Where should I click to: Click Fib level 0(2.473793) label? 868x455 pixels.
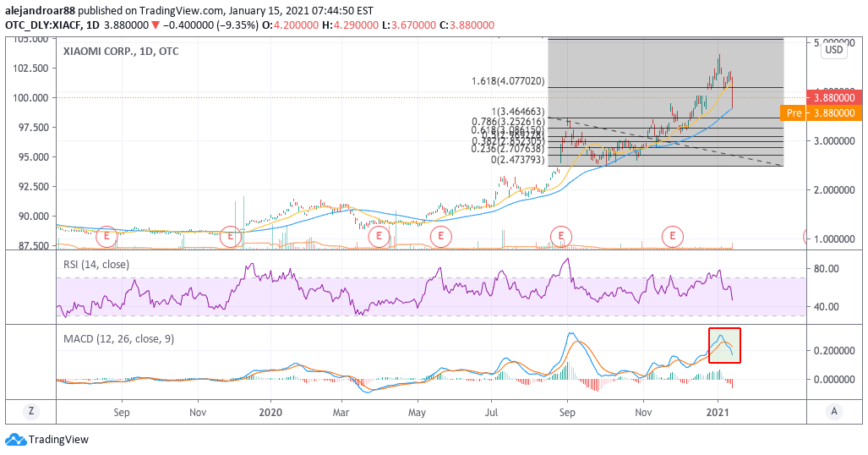tap(517, 160)
